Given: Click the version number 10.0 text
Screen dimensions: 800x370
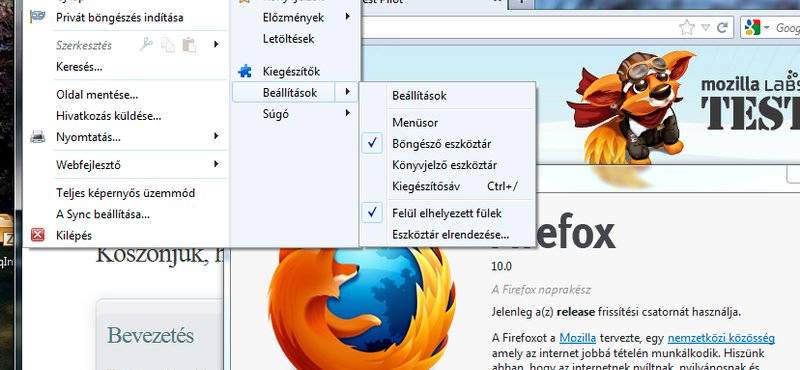Looking at the screenshot, I should coord(502,266).
